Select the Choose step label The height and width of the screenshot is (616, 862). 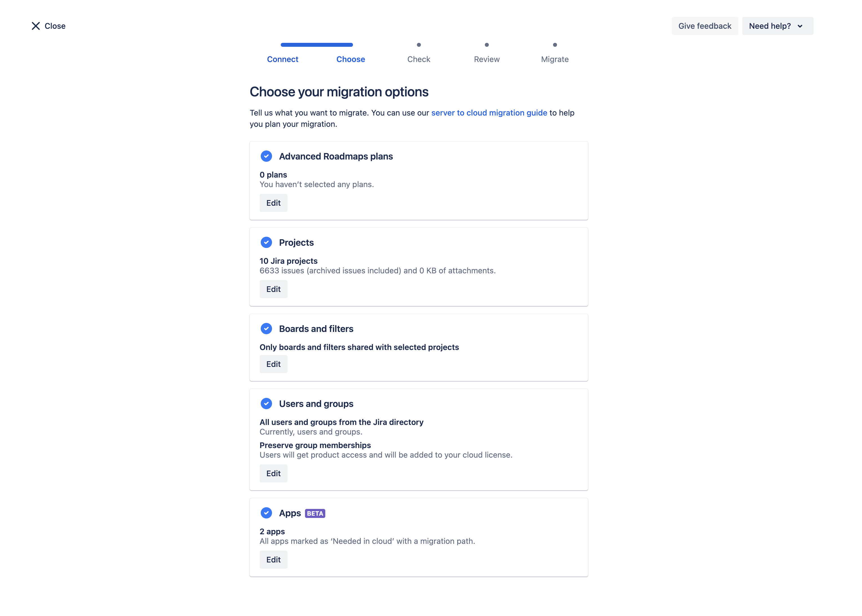tap(351, 59)
